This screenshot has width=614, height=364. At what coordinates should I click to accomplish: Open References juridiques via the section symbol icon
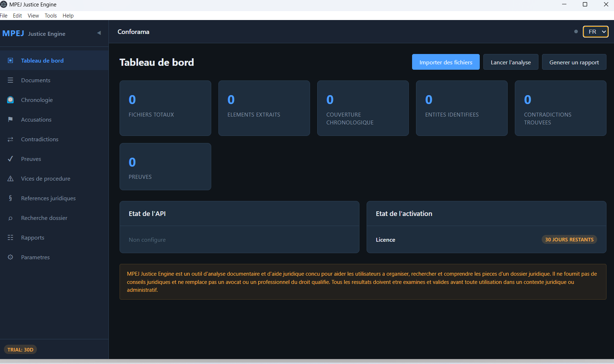10,198
